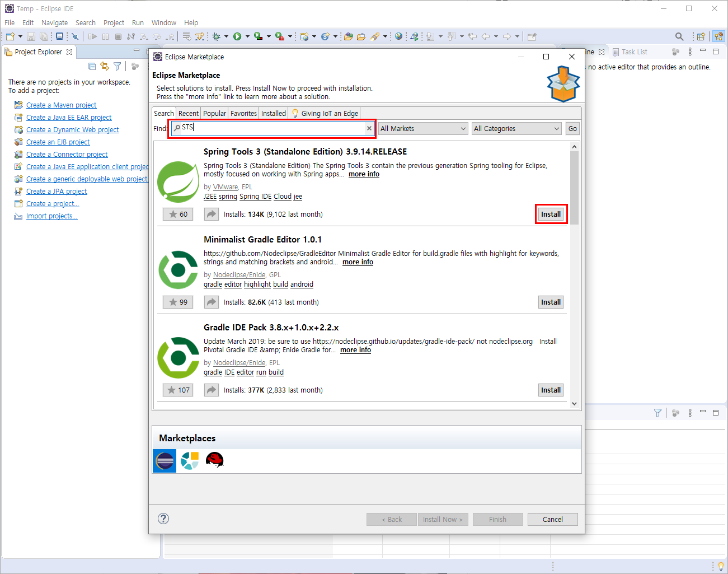This screenshot has width=728, height=574.
Task: Click the Open Type folder icon
Action: (x=349, y=36)
